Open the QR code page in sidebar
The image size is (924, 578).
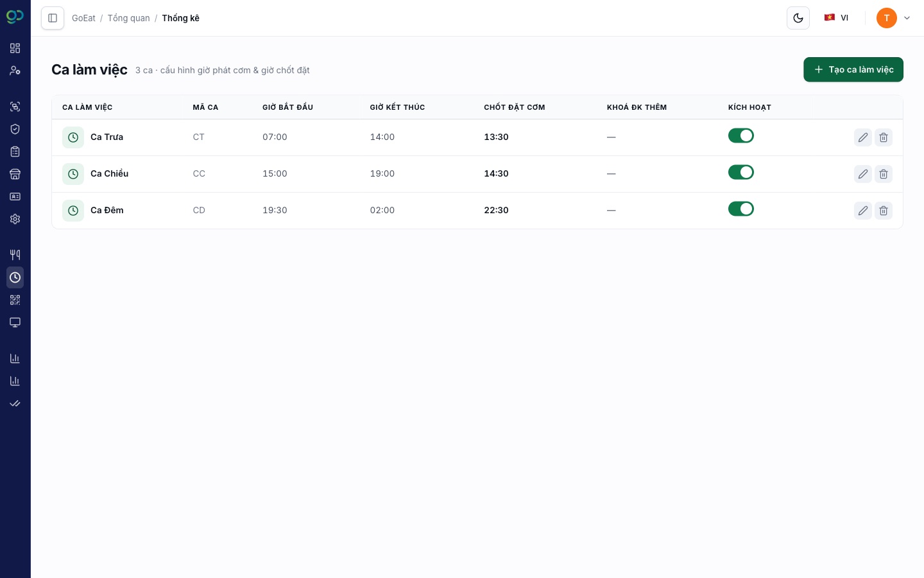tap(15, 300)
